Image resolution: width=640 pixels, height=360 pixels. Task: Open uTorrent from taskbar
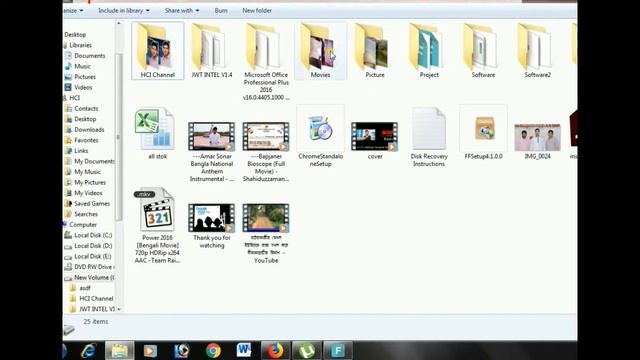point(307,351)
